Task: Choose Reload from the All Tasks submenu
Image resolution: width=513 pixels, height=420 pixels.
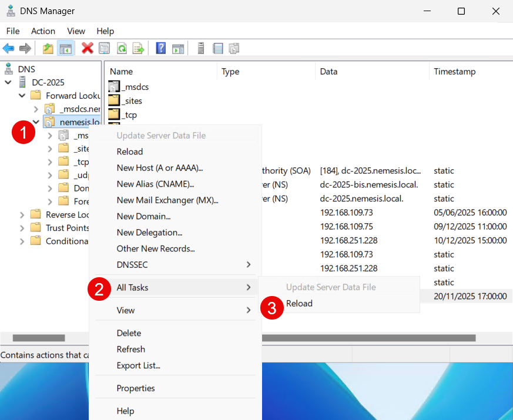Action: pyautogui.click(x=300, y=304)
